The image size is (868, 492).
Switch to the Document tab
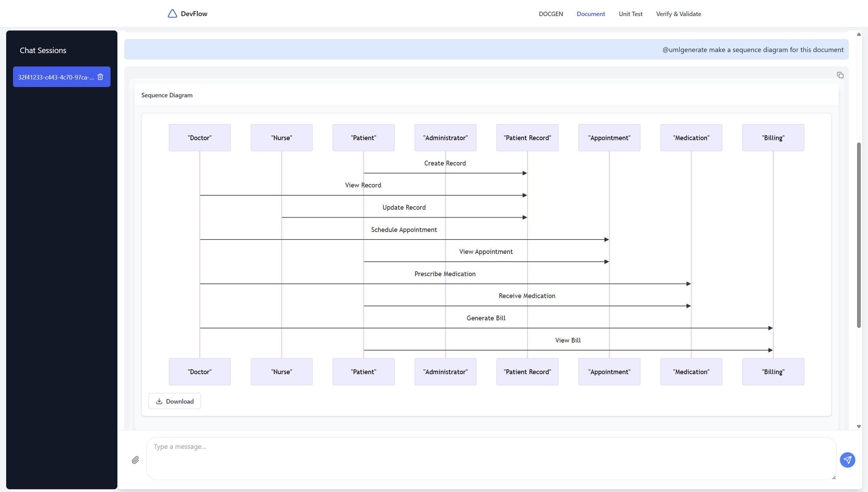point(591,14)
